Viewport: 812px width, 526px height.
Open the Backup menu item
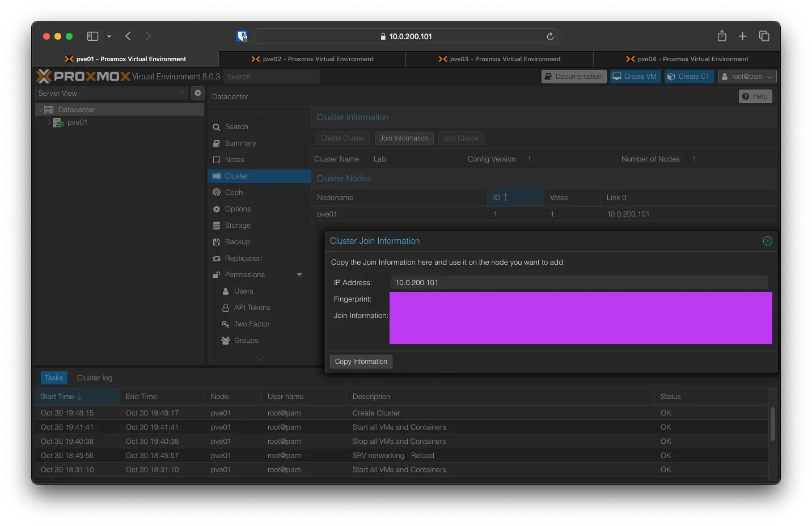(259, 242)
